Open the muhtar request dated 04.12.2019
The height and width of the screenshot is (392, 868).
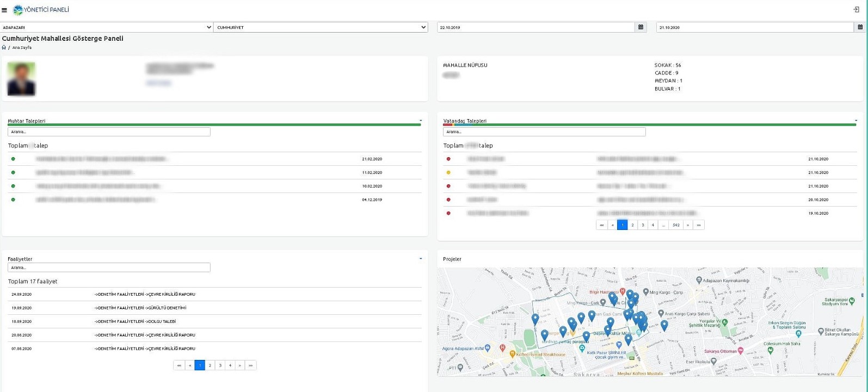pos(214,200)
